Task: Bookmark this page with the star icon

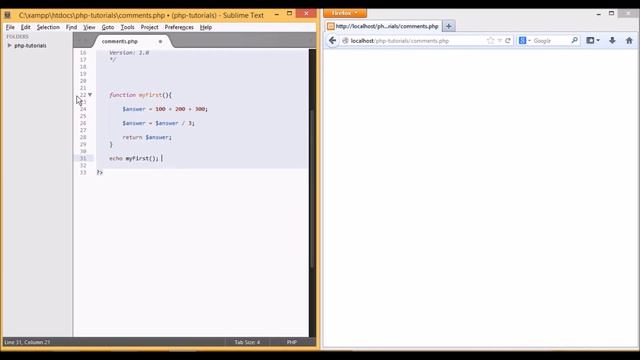Action: coord(490,40)
